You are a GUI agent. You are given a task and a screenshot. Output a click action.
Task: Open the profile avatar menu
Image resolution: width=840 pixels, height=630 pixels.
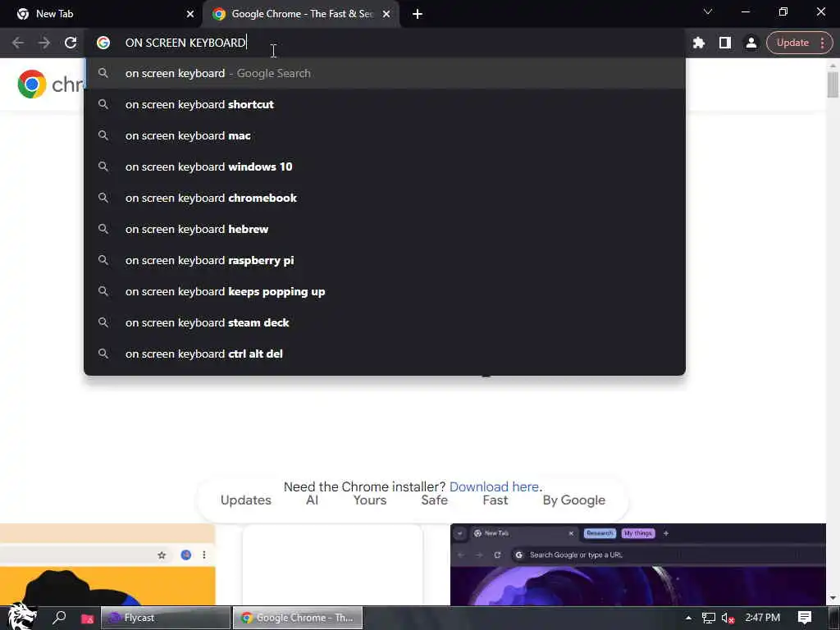coord(751,43)
